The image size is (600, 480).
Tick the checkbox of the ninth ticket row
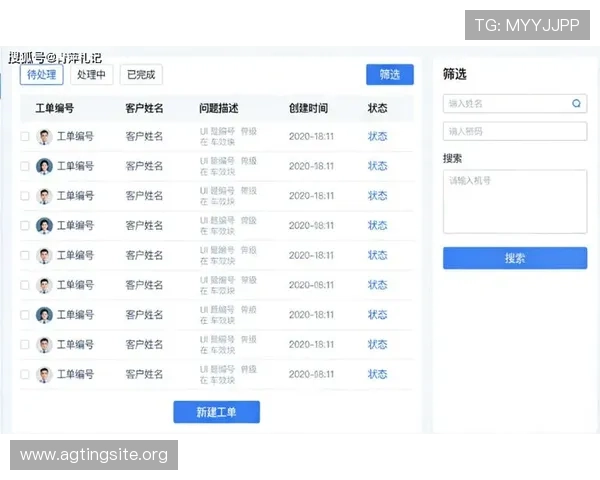point(25,374)
